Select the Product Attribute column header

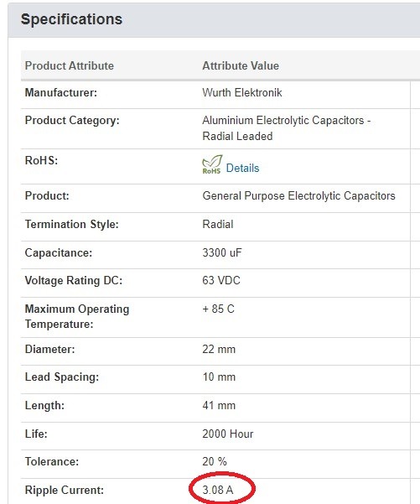pos(70,65)
